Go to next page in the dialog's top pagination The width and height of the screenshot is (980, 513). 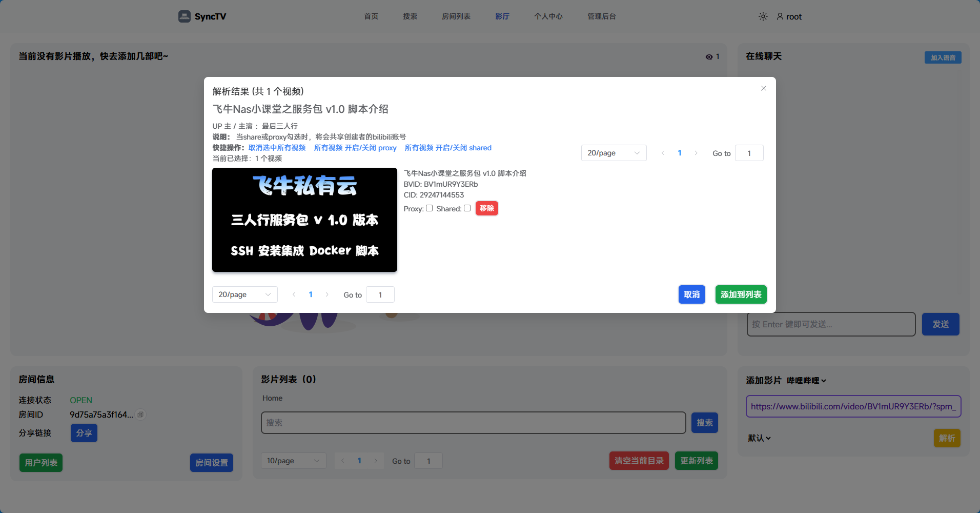(x=696, y=153)
